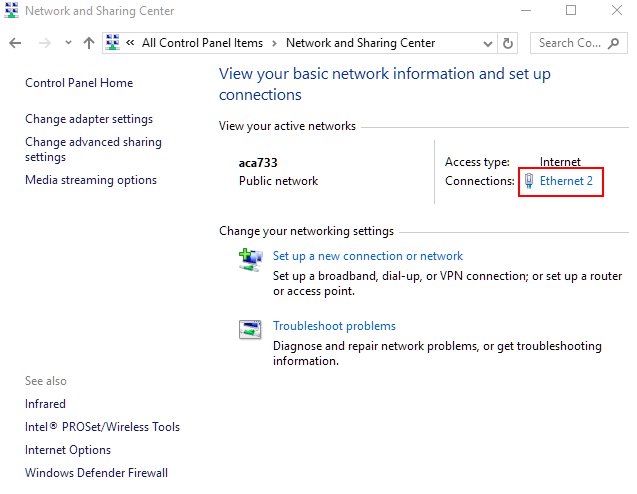The image size is (637, 494).
Task: Select All Control Panel Items breadcrumb
Action: (202, 43)
